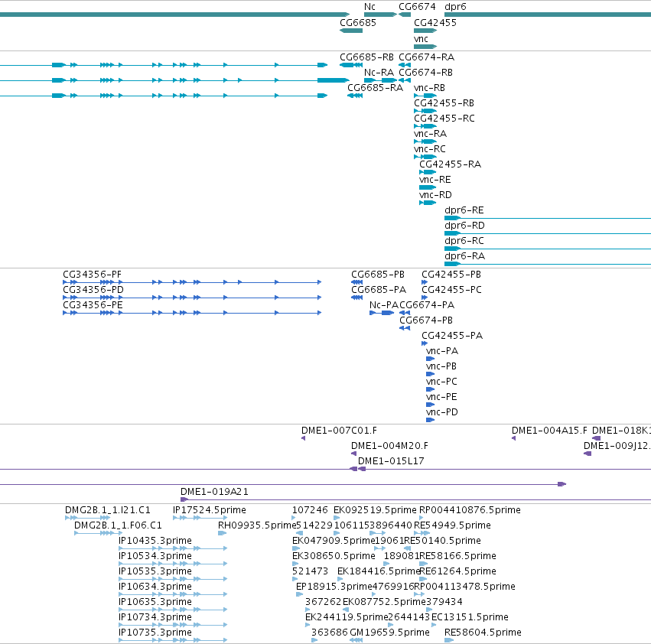651x644 pixels.
Task: Click the vnc-RD transcript label
Action: pos(435,195)
